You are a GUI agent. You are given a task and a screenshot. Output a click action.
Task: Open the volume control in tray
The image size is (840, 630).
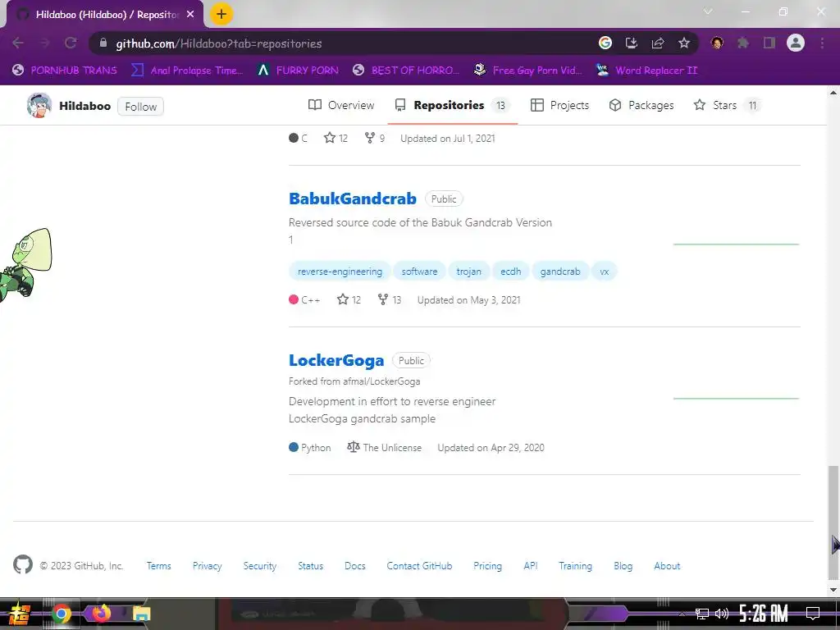click(x=722, y=614)
